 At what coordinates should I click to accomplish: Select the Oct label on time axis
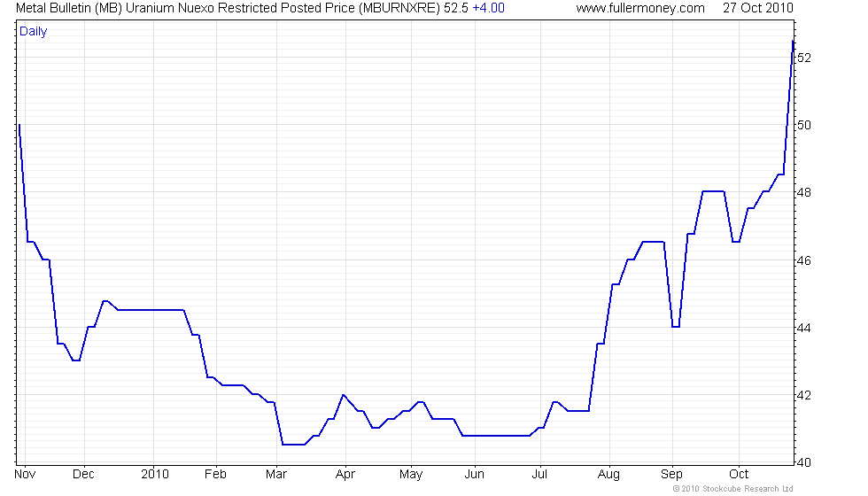(739, 475)
